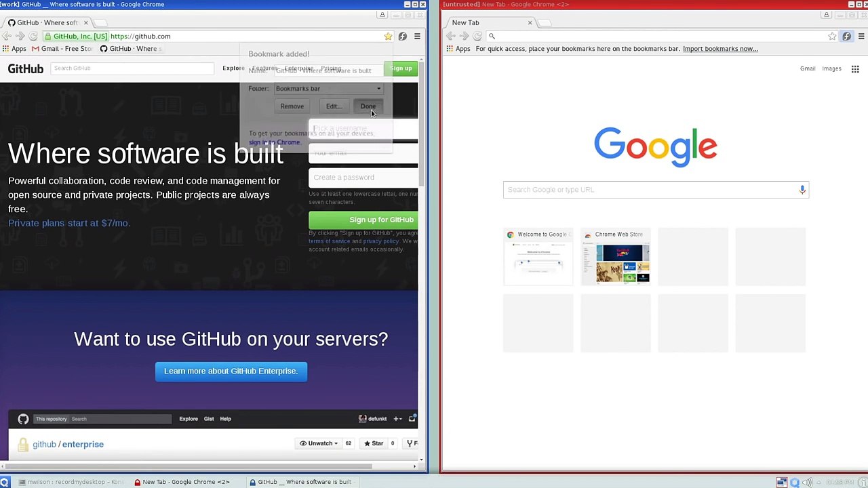Click the Google search box
Viewport: 868px width, 488px height.
(x=656, y=190)
